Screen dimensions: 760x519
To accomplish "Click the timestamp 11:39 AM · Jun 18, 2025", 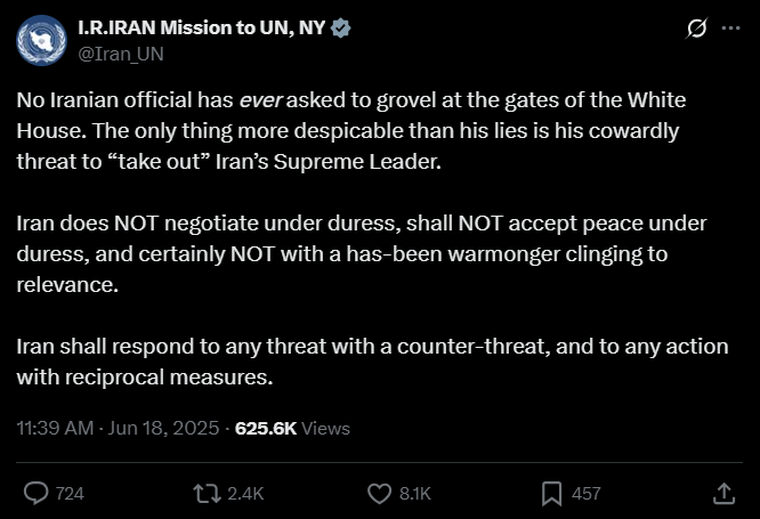I will click(x=118, y=428).
